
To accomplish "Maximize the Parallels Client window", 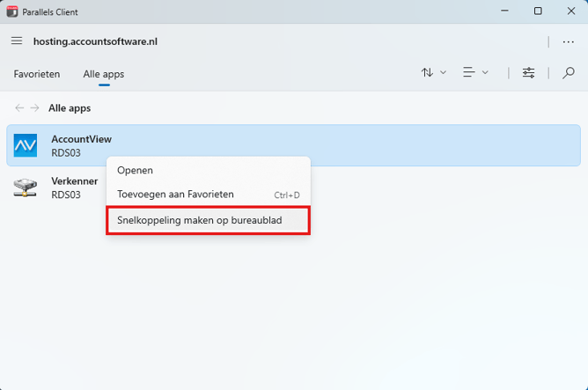I will (538, 11).
